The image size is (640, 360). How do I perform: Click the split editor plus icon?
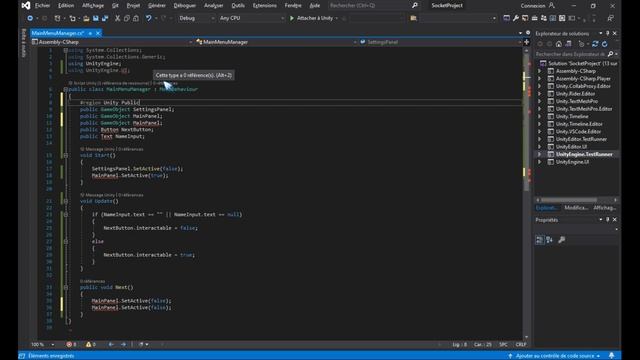(x=527, y=42)
